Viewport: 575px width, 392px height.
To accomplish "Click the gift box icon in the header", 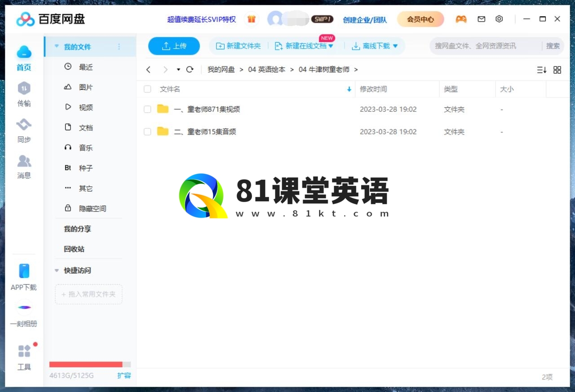I will point(252,19).
